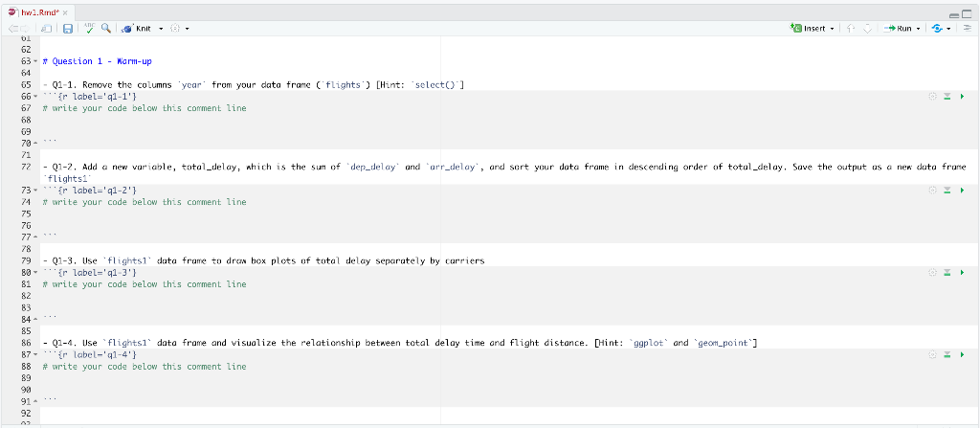Viewport: 980px width, 428px height.
Task: Run chunk q1-1 with green play
Action: 962,97
